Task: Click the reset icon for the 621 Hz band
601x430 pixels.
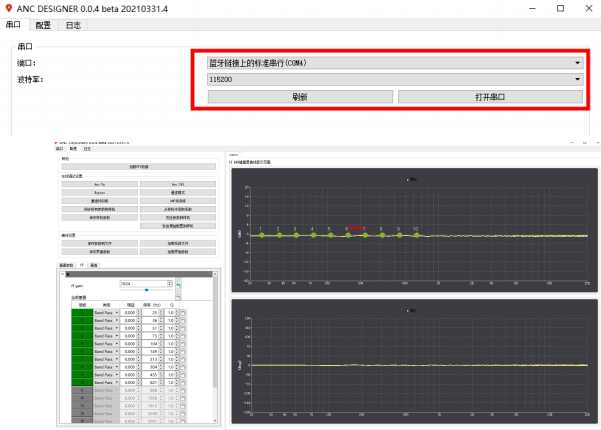Action: click(183, 382)
